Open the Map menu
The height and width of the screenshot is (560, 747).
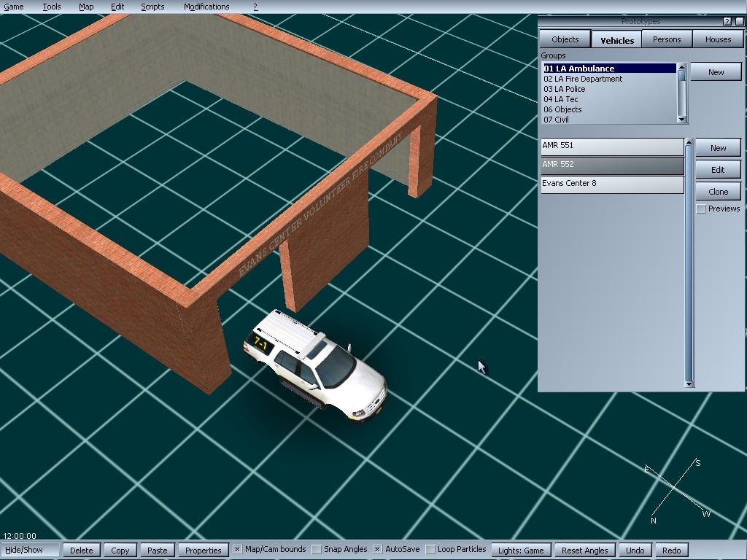tap(86, 7)
